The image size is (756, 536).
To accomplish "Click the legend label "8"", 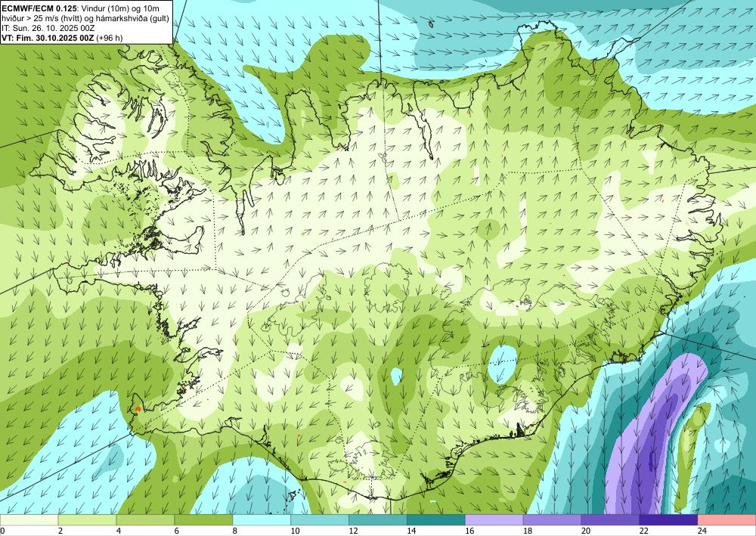I will coord(235,531).
